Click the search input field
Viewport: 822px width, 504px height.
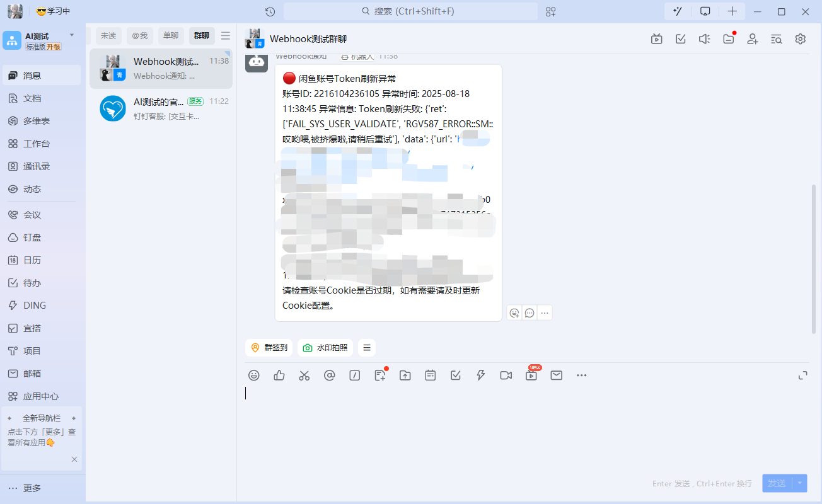pos(410,11)
